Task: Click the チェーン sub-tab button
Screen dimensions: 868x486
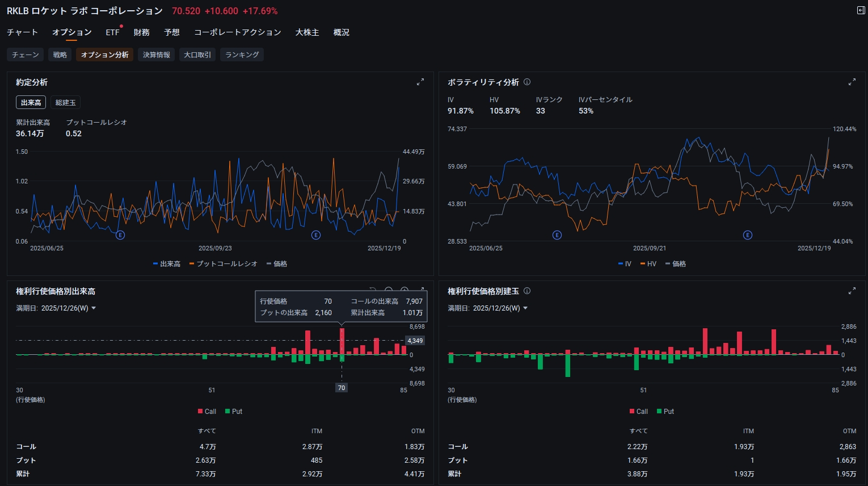Action: click(26, 55)
